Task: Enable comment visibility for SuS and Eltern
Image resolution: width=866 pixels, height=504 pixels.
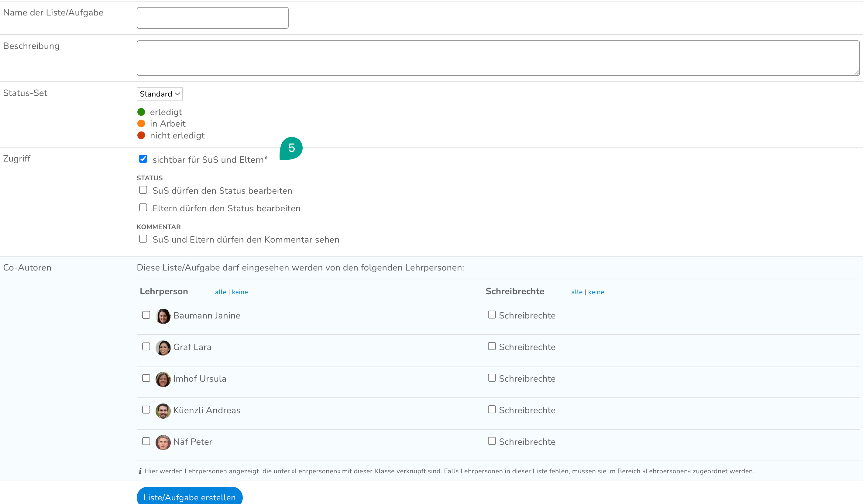Action: (x=143, y=239)
